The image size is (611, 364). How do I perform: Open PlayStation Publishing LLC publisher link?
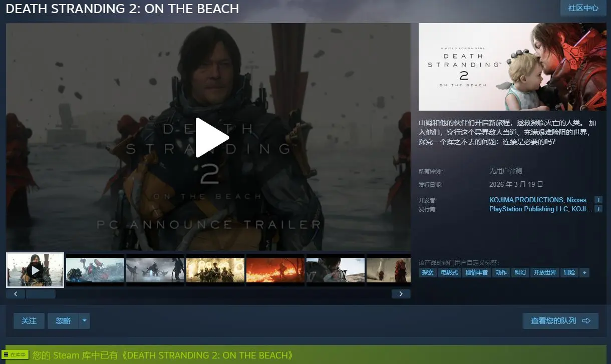point(529,209)
